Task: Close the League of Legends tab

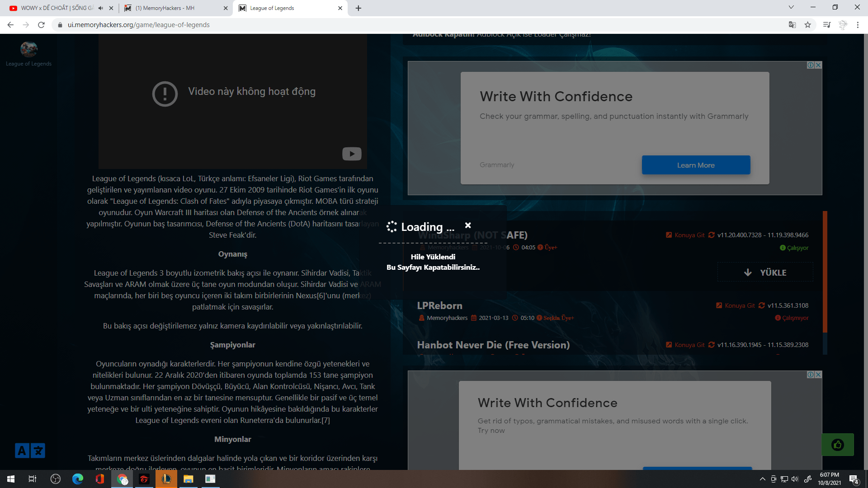Action: [x=340, y=8]
